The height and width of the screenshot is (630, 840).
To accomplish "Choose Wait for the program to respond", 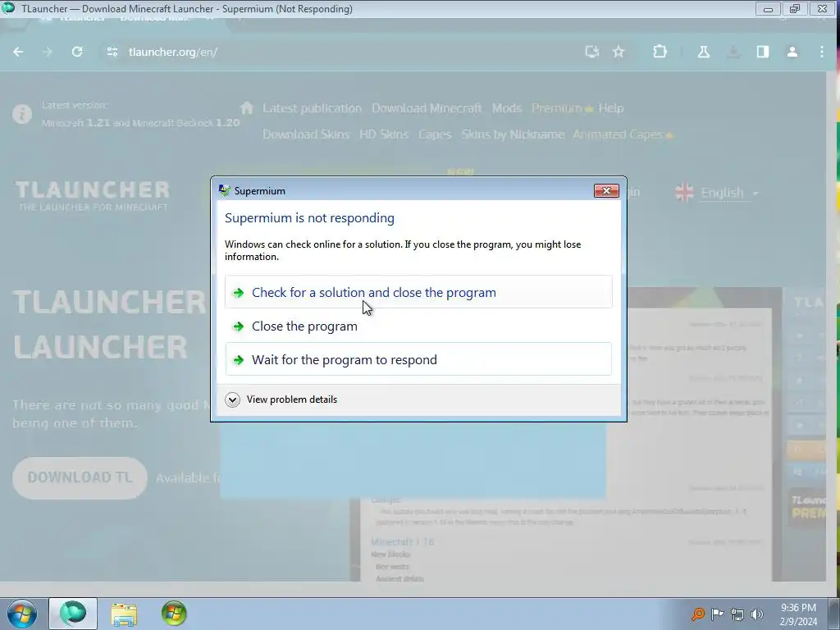I will point(418,359).
